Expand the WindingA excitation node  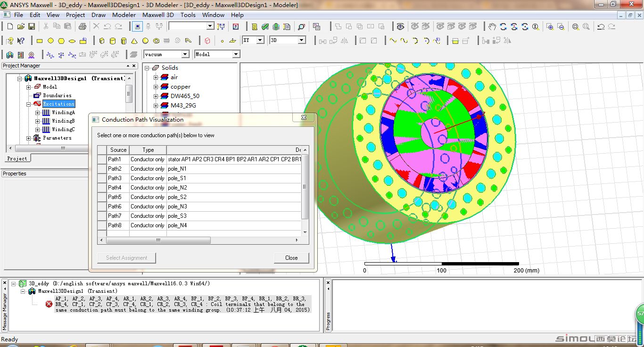click(x=38, y=113)
